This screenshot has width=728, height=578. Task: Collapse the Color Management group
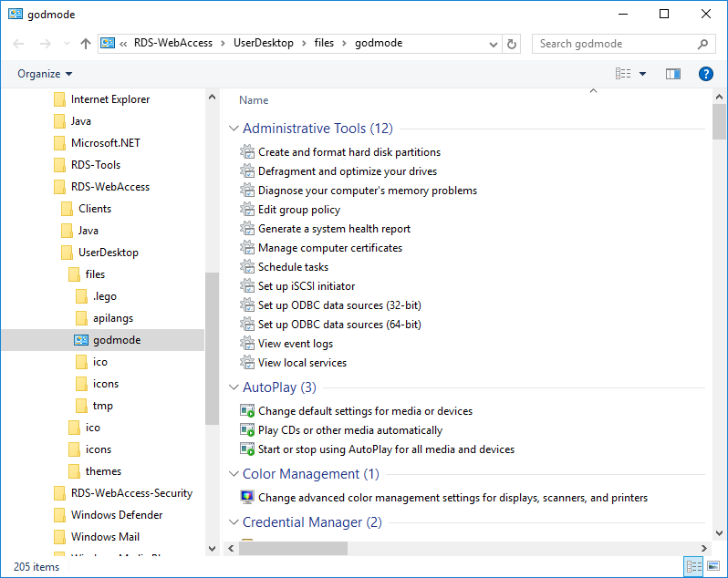pos(234,474)
